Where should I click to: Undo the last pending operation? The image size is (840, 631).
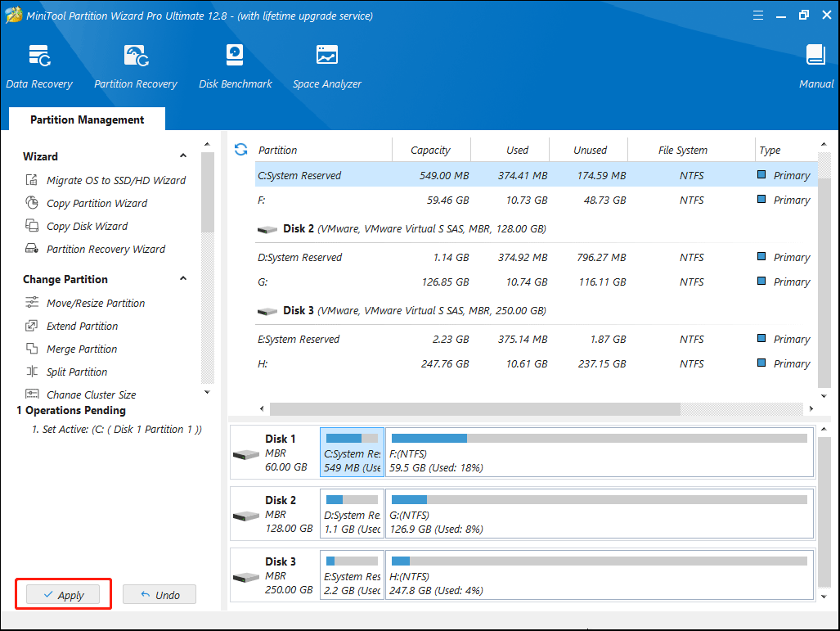(159, 594)
